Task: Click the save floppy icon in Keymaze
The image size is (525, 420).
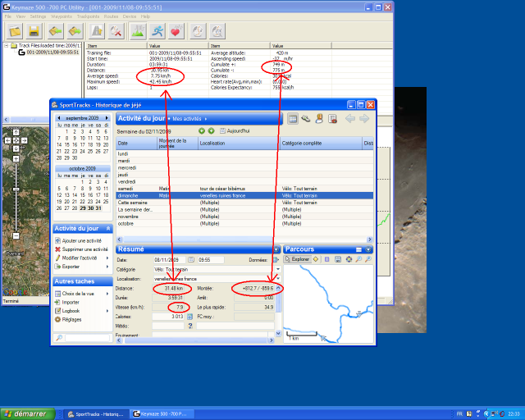Action: pos(34,31)
